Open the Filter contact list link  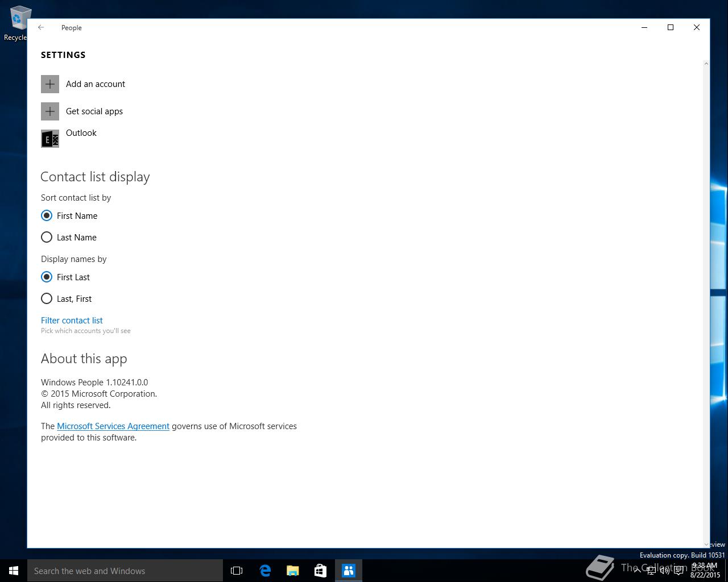[72, 321]
